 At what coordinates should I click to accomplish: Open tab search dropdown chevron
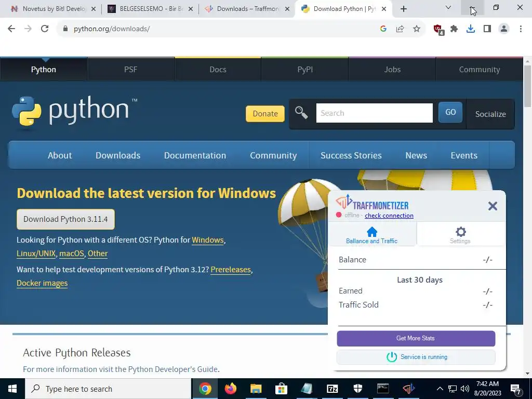point(448,7)
